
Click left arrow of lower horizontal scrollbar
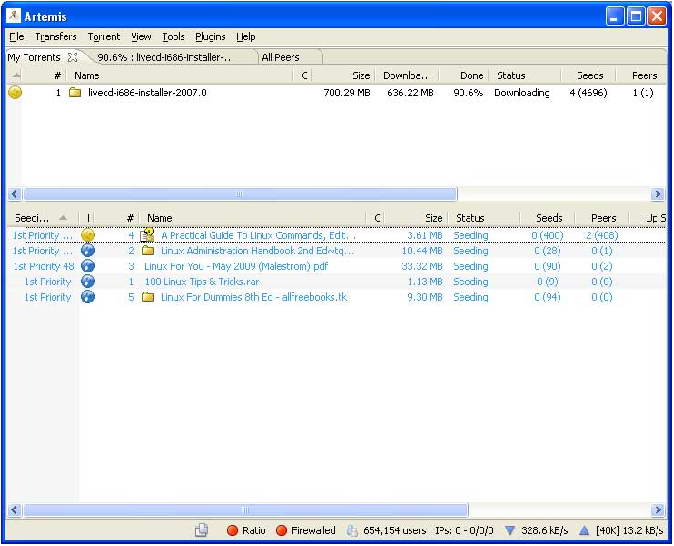14,510
